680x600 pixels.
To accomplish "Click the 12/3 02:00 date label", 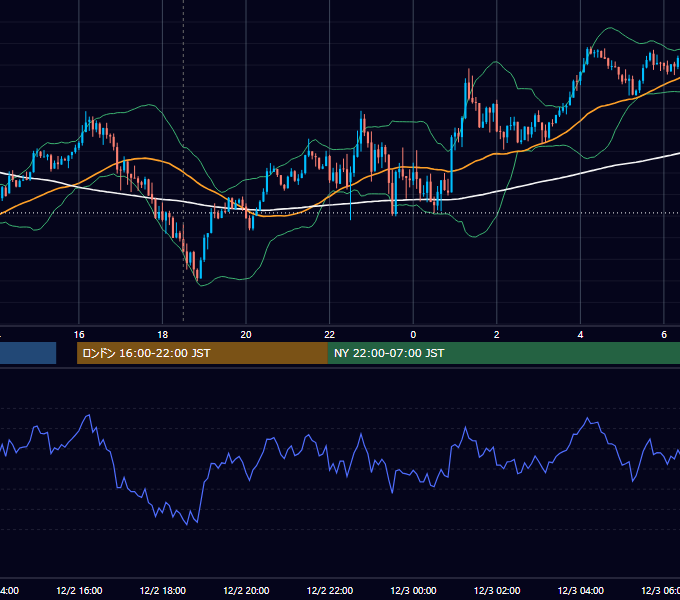I will (497, 590).
